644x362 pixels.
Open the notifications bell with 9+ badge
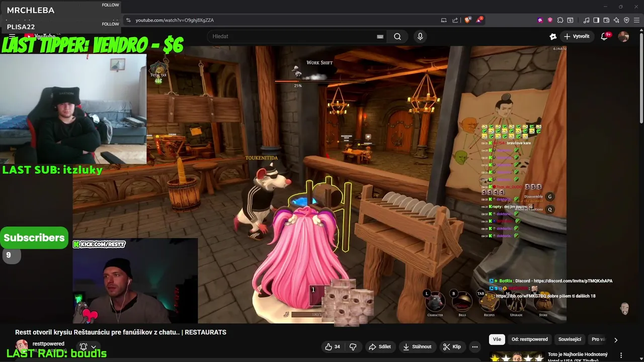[605, 36]
